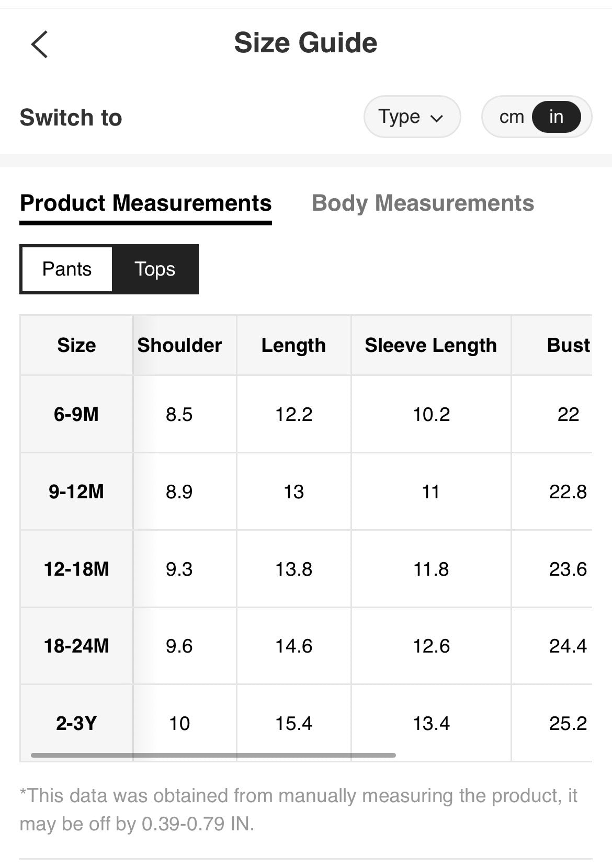The height and width of the screenshot is (868, 612).
Task: Click the Shoulder column header
Action: tap(179, 345)
